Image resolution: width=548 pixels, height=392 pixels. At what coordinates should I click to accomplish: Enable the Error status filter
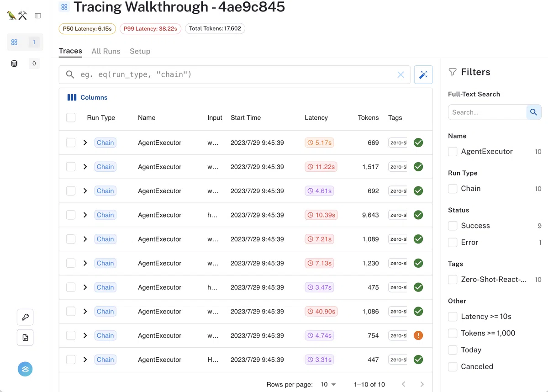[x=453, y=242]
